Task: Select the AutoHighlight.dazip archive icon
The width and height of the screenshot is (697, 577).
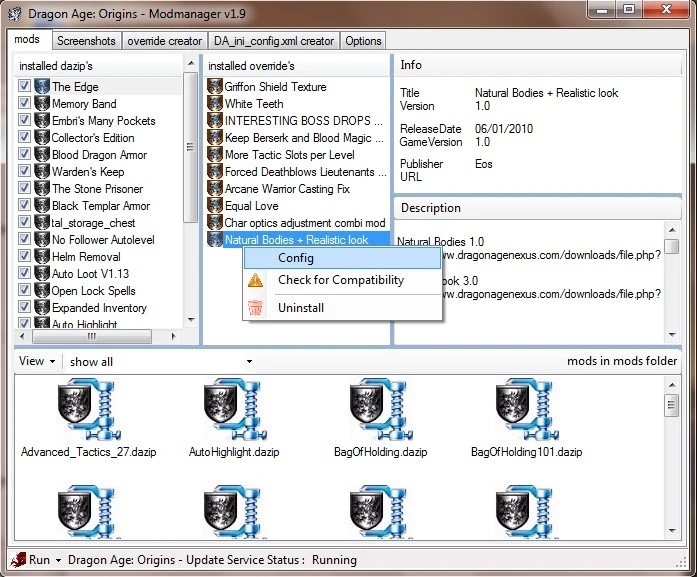Action: (x=235, y=409)
